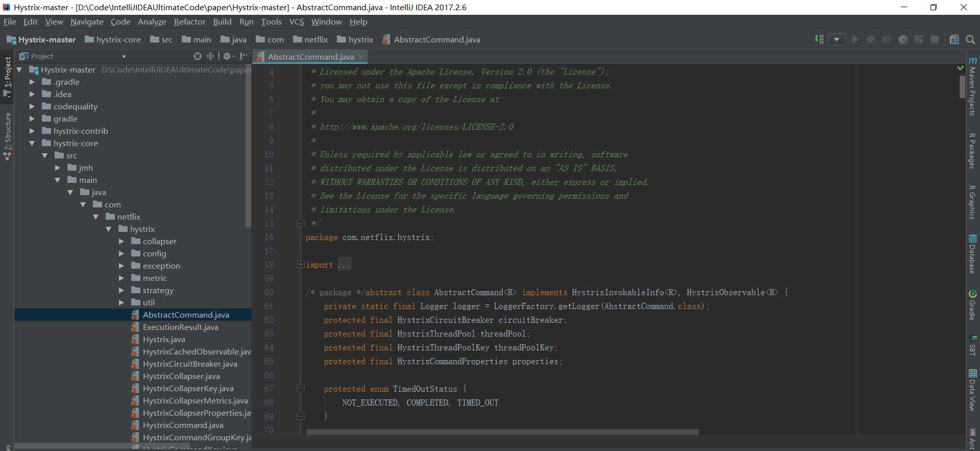Select HystrixCircuitBreaker.java in the tree
980x451 pixels.
190,364
